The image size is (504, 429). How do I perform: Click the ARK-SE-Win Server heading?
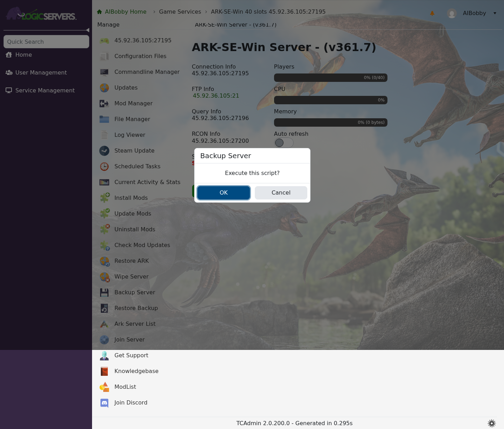pos(284,47)
